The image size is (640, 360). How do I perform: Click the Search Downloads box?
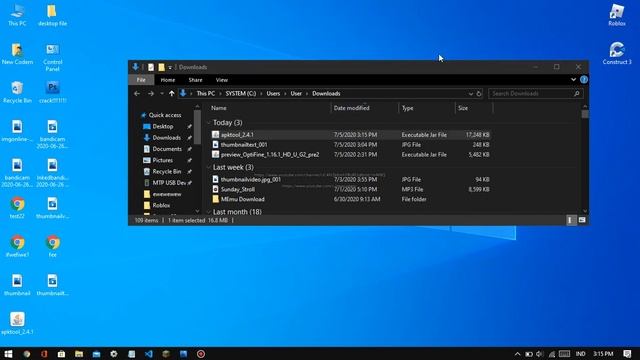pyautogui.click(x=535, y=93)
